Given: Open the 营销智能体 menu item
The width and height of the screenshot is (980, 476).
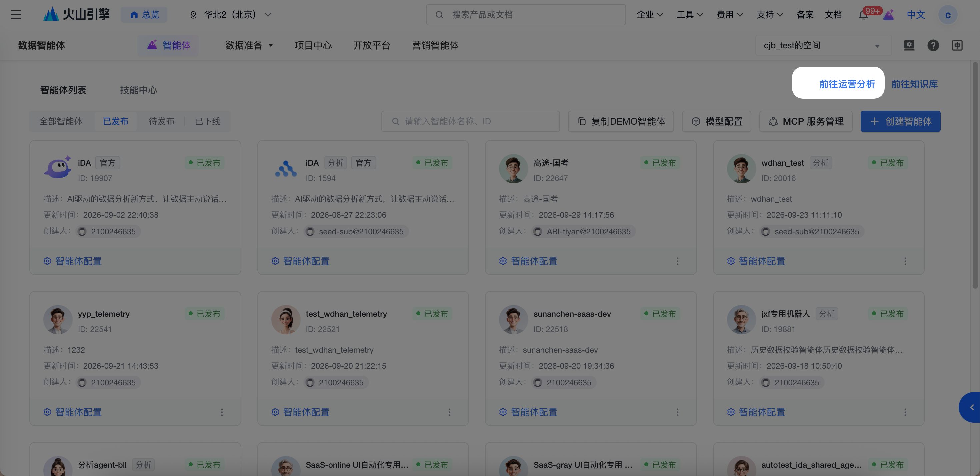Looking at the screenshot, I should coord(435,45).
